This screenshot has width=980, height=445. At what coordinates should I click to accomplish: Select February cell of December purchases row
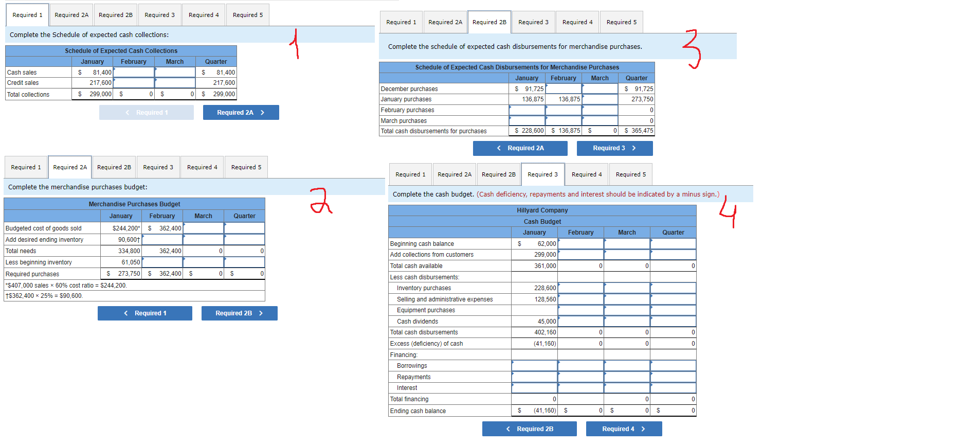[564, 88]
